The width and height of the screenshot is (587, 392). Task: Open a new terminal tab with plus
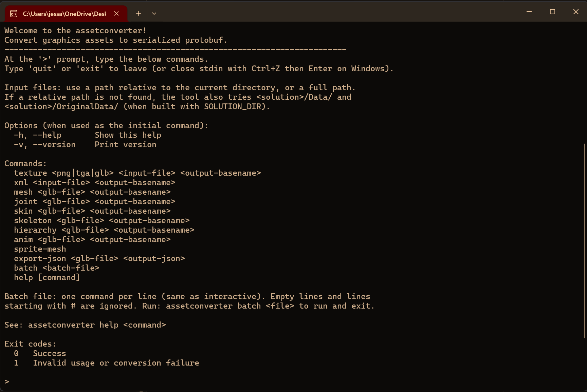pyautogui.click(x=139, y=14)
